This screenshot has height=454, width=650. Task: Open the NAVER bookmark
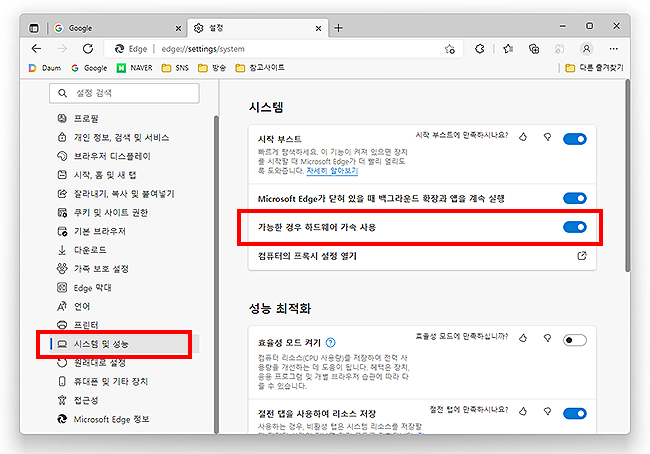pyautogui.click(x=135, y=68)
